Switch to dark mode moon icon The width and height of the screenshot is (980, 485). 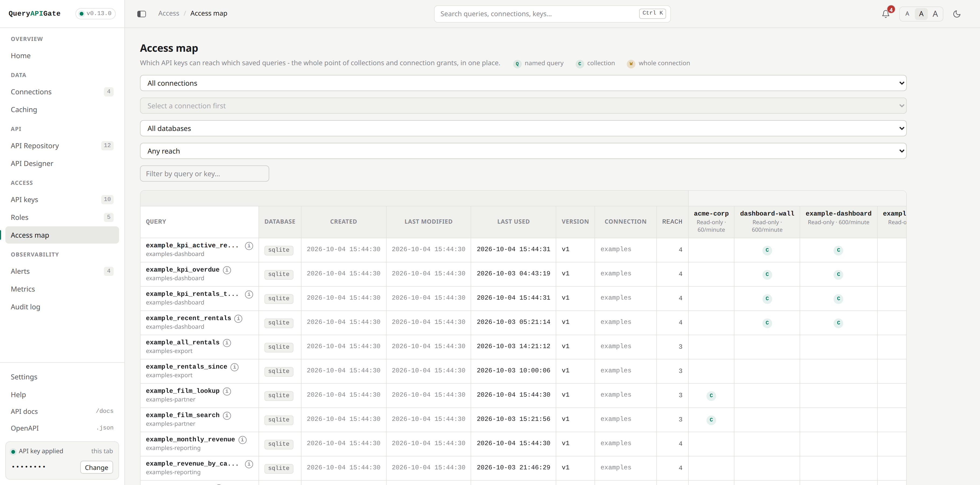click(x=957, y=14)
